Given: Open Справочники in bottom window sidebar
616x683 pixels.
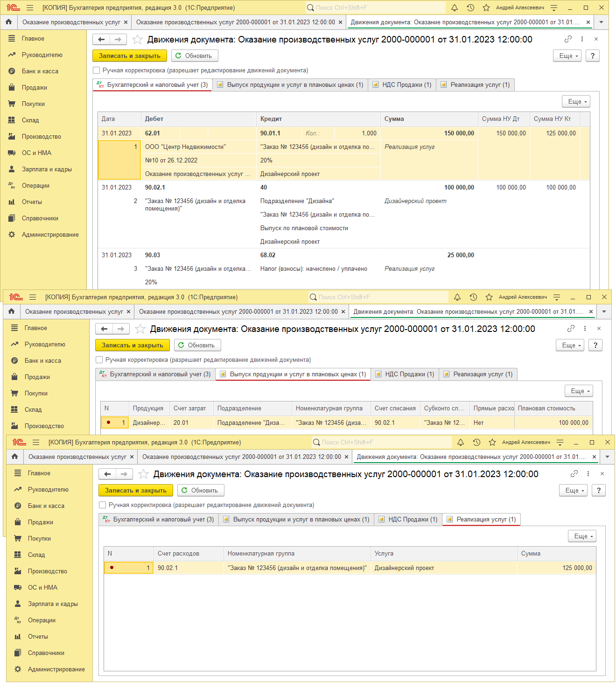Looking at the screenshot, I should pos(46,653).
